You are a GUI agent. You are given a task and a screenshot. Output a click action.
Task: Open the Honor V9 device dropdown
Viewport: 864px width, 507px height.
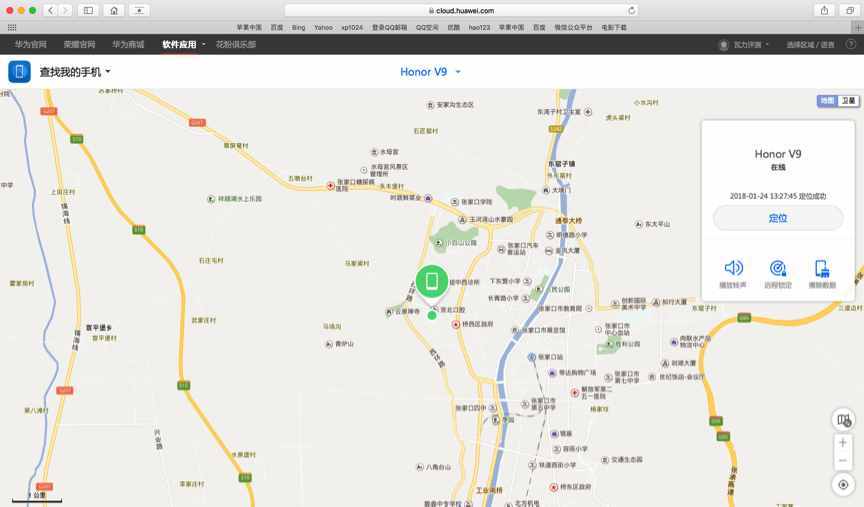pos(430,72)
